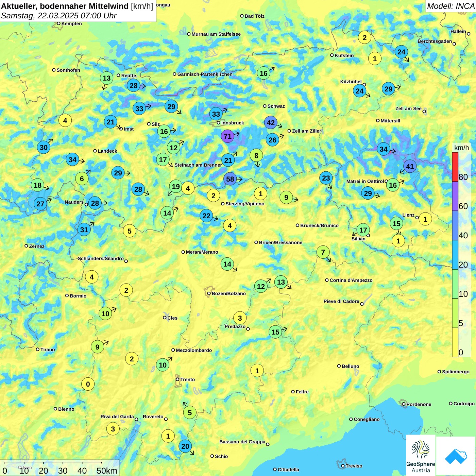Click the Kempten city label
The height and width of the screenshot is (476, 476).
click(72, 23)
